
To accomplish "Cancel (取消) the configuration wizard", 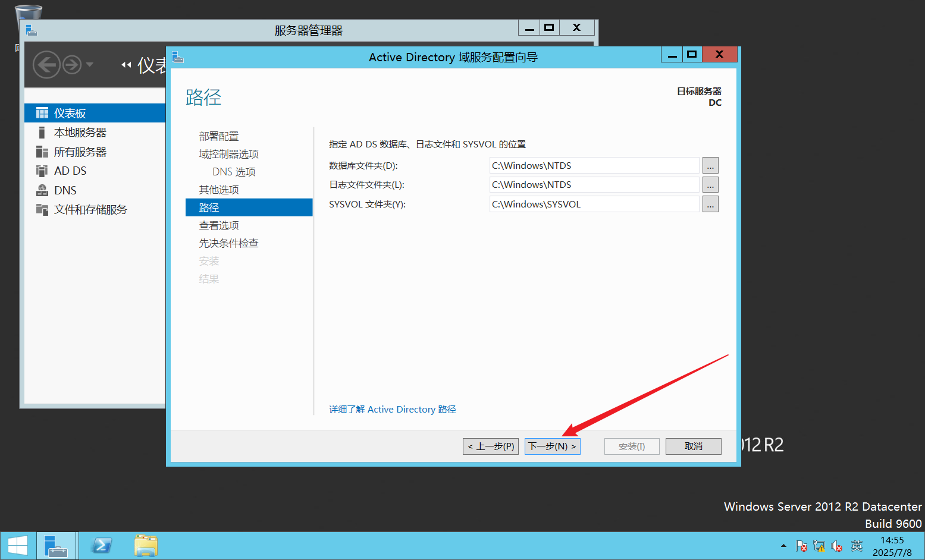I will tap(693, 446).
